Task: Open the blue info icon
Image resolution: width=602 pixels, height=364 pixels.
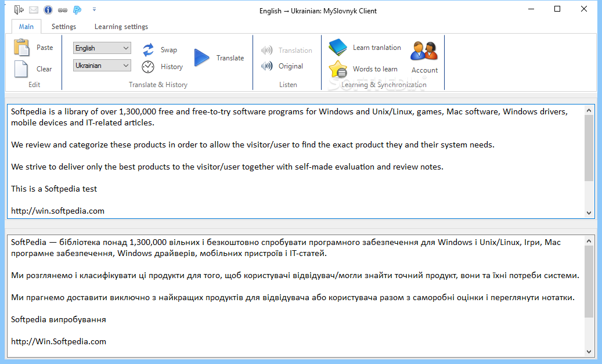Action: 48,10
